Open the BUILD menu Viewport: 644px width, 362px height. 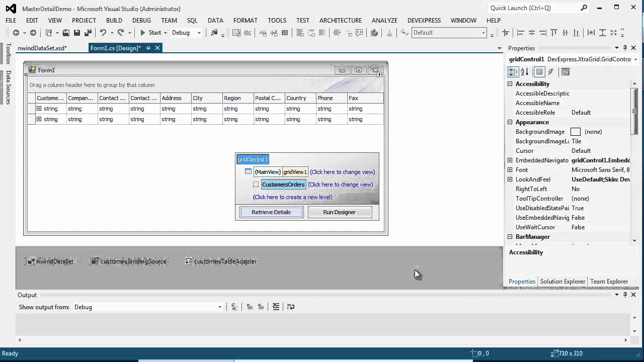pos(114,20)
